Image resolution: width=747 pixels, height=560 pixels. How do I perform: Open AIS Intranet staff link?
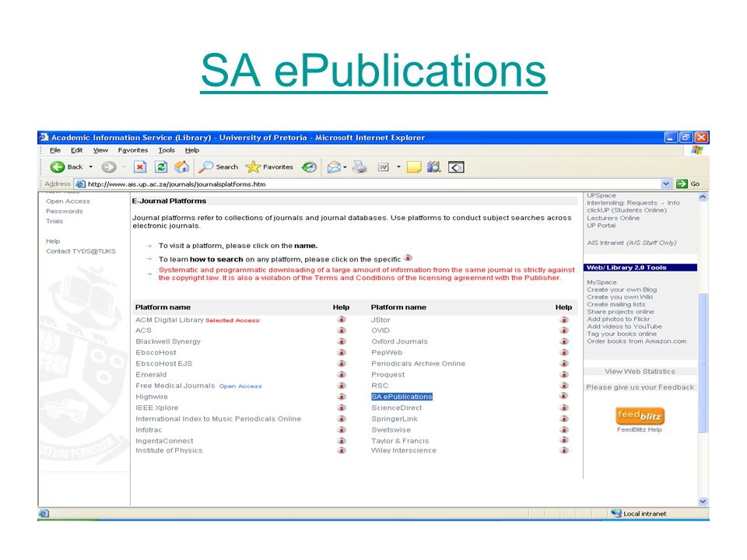[631, 243]
